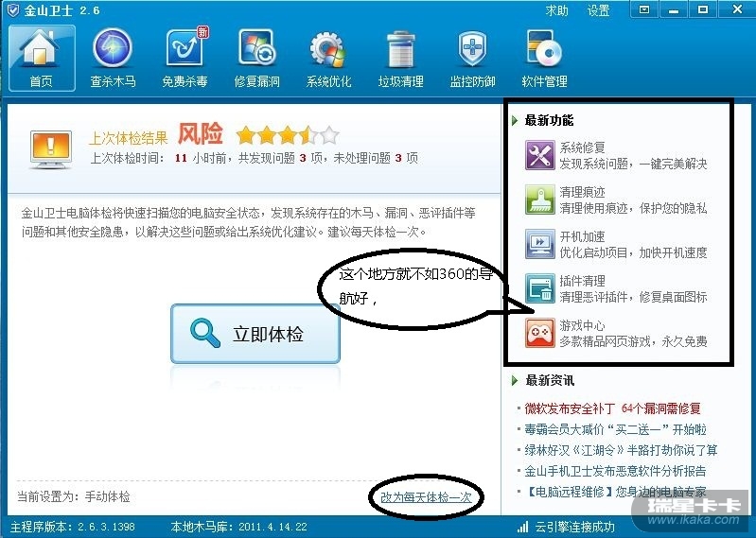Viewport: 756px width, 538px height.
Task: Open 免费杀毒 antivirus icon
Action: (185, 47)
